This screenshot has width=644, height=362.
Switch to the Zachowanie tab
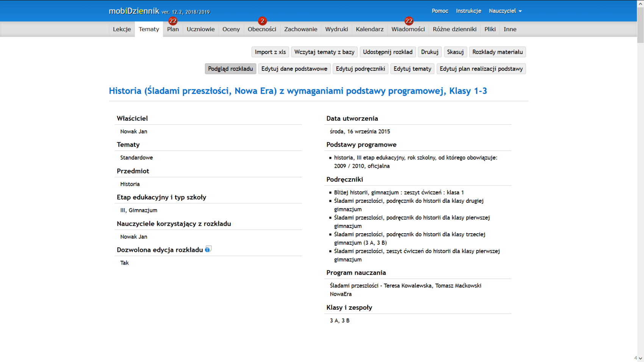pos(301,29)
